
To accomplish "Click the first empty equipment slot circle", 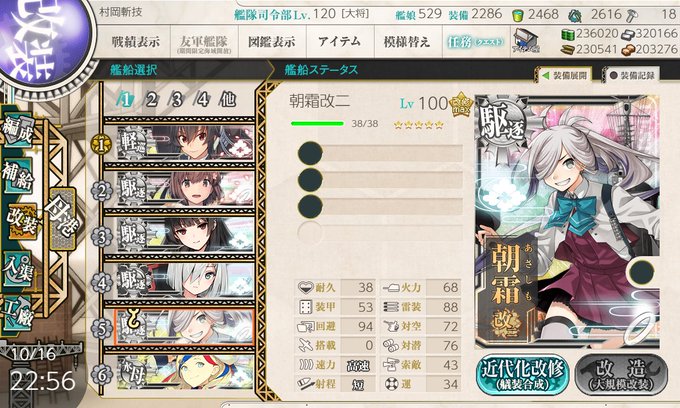I will pyautogui.click(x=310, y=153).
